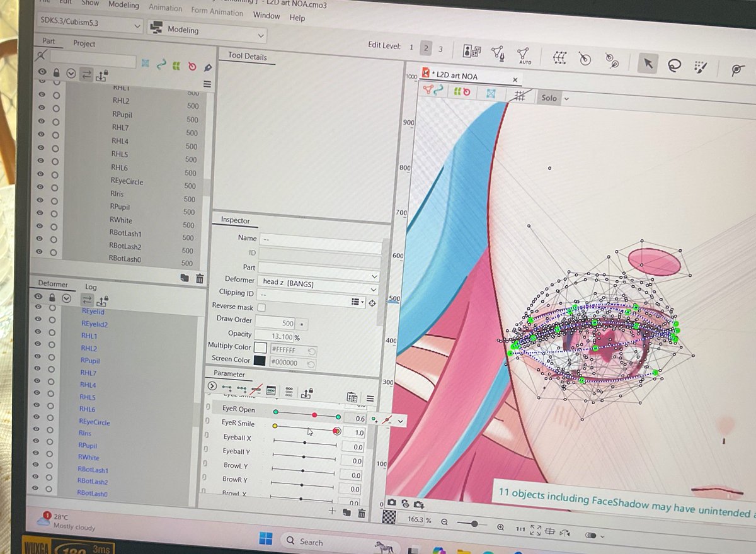Click the green warp deformer filter icon in Part panel

177,65
